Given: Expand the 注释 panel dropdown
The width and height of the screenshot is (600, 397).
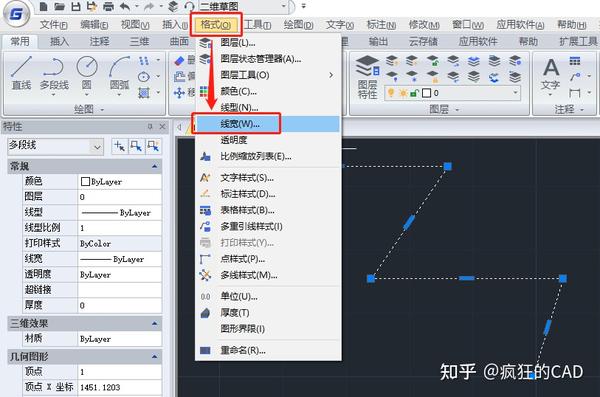Looking at the screenshot, I should (582, 110).
